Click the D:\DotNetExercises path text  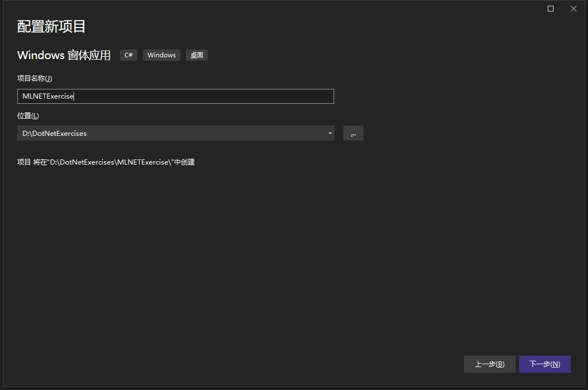point(55,133)
